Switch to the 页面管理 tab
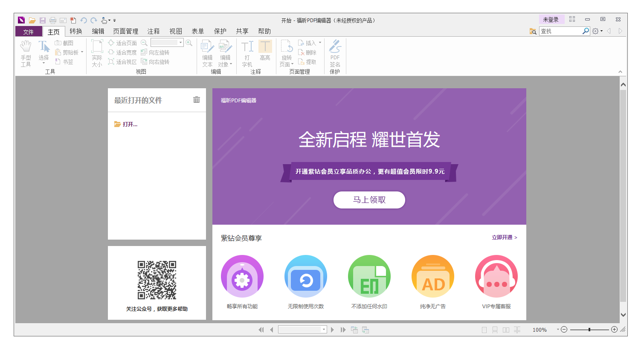Image resolution: width=644 pixels, height=356 pixels. [x=125, y=31]
